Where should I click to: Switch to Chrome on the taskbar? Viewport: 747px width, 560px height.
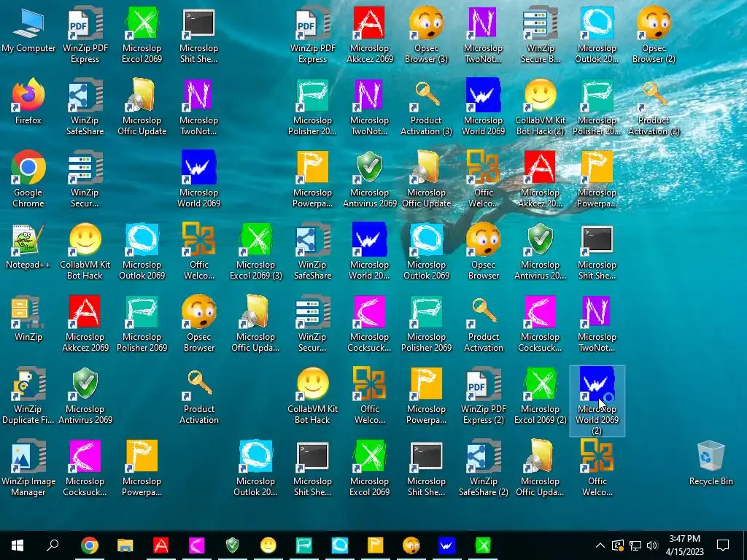tap(90, 545)
